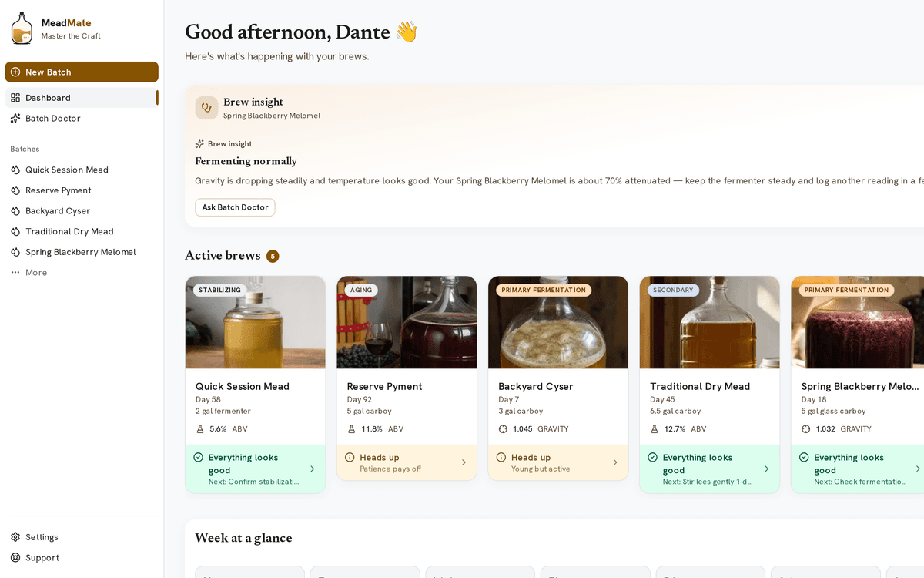Click the Patience pays off text
This screenshot has height=578, width=924.
click(x=390, y=469)
